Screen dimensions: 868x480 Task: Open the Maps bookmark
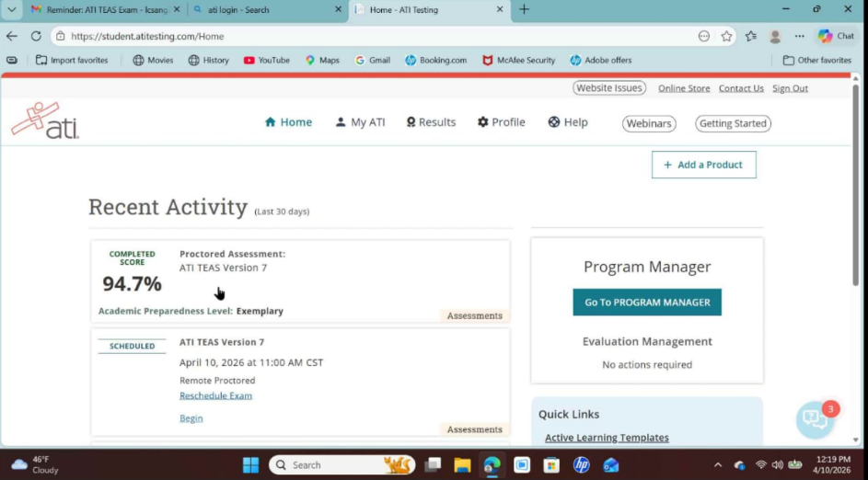(322, 61)
